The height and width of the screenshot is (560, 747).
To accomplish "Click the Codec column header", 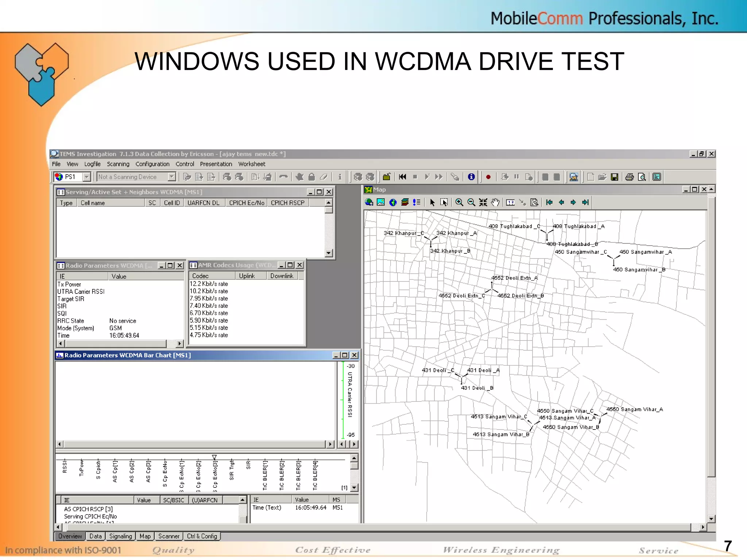I will coord(212,276).
